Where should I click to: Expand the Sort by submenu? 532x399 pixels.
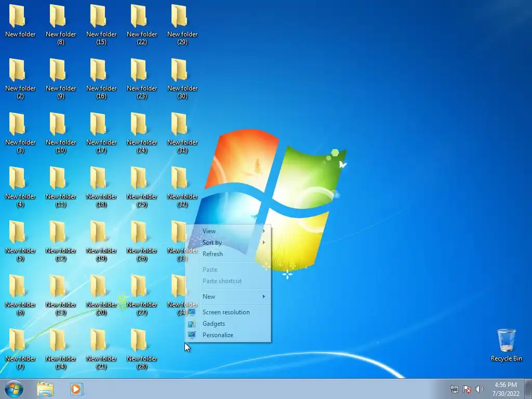(x=228, y=243)
